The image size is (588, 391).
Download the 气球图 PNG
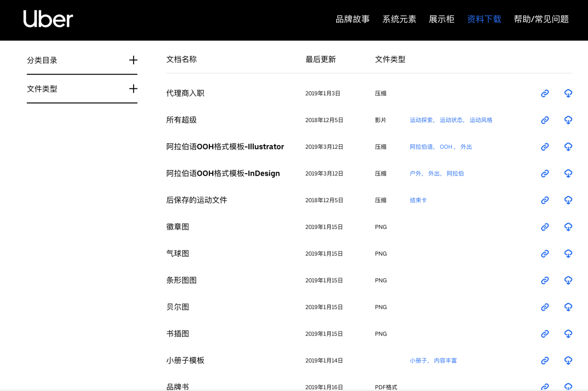coord(568,254)
